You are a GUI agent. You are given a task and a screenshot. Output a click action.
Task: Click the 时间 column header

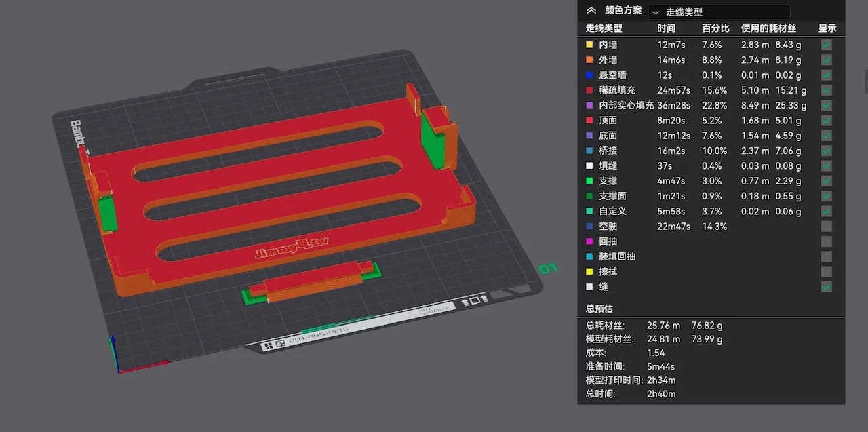tap(666, 28)
